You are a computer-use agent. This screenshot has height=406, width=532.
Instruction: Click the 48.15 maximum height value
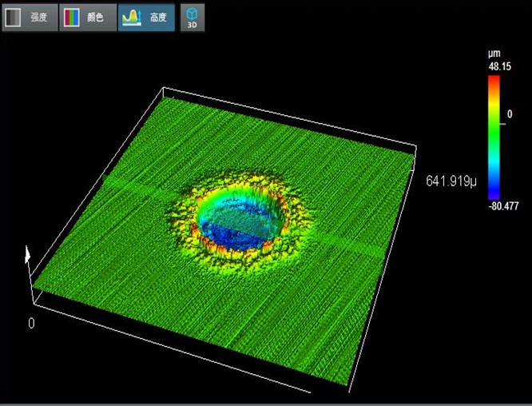(498, 69)
